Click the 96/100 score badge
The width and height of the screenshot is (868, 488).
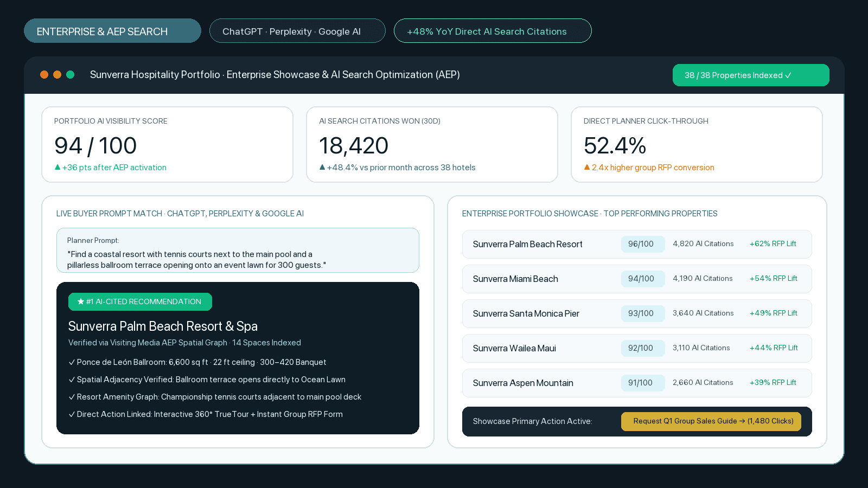click(643, 244)
